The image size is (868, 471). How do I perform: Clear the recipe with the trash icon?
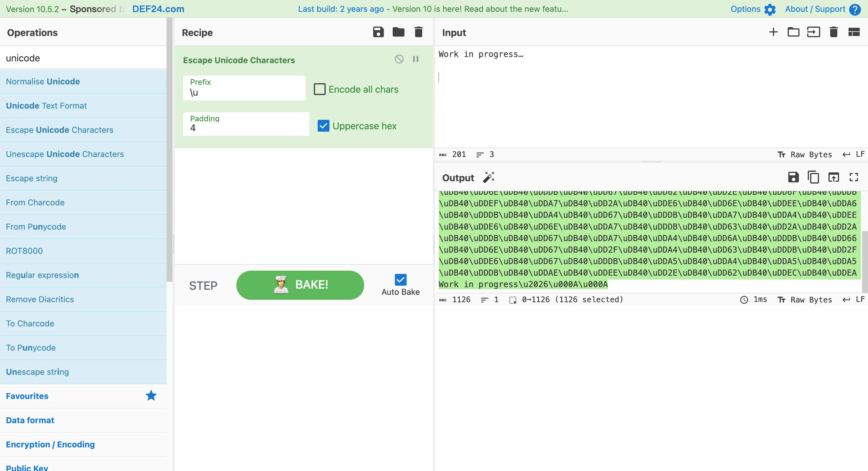point(418,32)
